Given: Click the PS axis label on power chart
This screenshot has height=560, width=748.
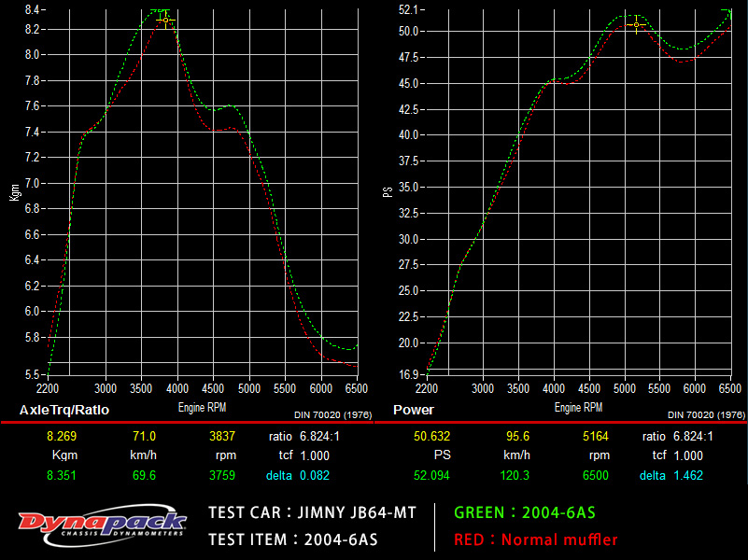Looking at the screenshot, I should [x=388, y=192].
